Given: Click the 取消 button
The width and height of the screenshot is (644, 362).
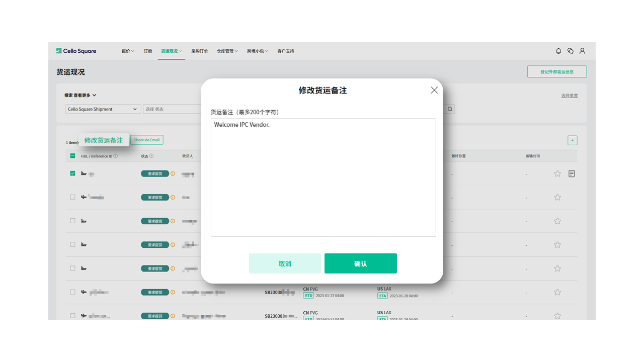Looking at the screenshot, I should [285, 263].
